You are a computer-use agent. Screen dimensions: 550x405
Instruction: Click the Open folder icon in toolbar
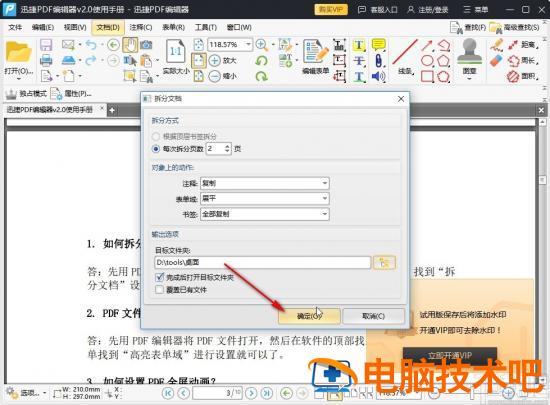[x=19, y=53]
